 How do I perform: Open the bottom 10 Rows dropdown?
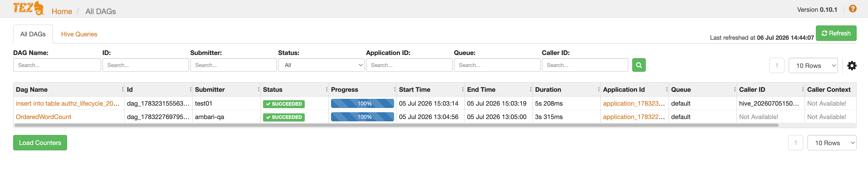coord(832,143)
